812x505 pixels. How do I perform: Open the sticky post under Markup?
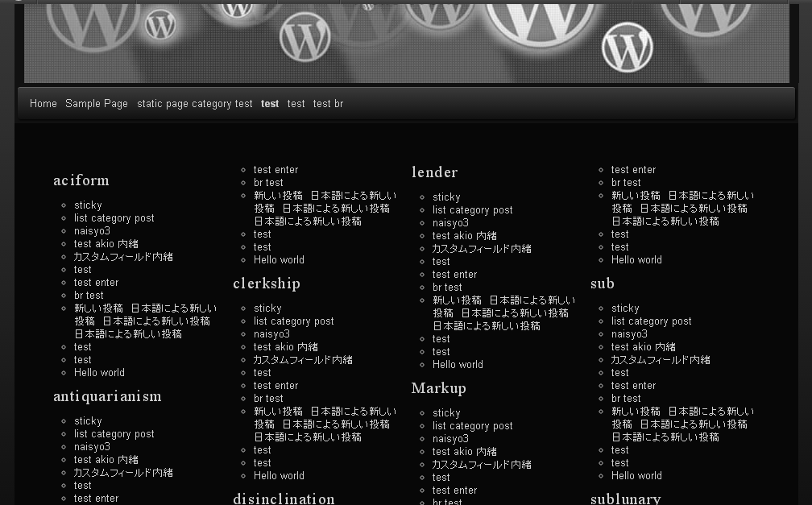point(446,413)
